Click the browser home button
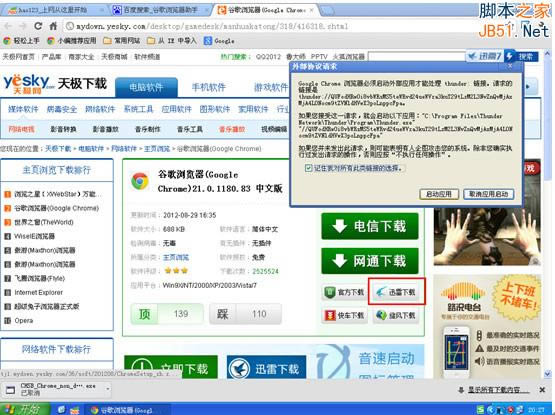 (53, 26)
